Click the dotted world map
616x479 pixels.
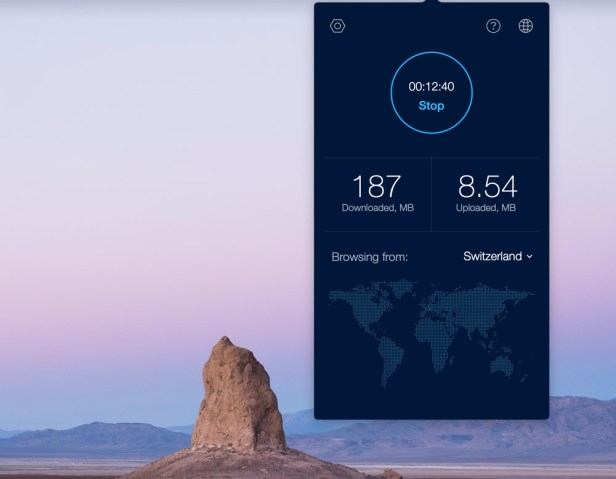click(x=431, y=333)
